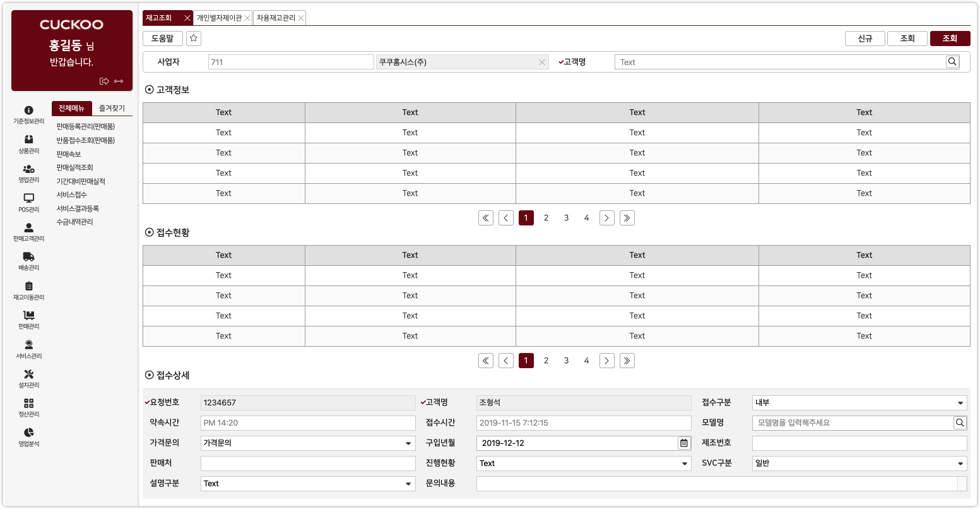The height and width of the screenshot is (509, 980).
Task: Open POS관리 via its monitor icon
Action: coord(28,197)
